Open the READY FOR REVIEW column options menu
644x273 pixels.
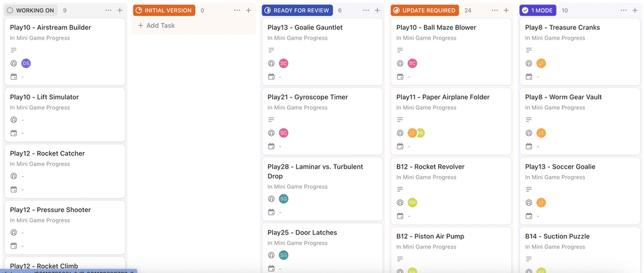(367, 10)
